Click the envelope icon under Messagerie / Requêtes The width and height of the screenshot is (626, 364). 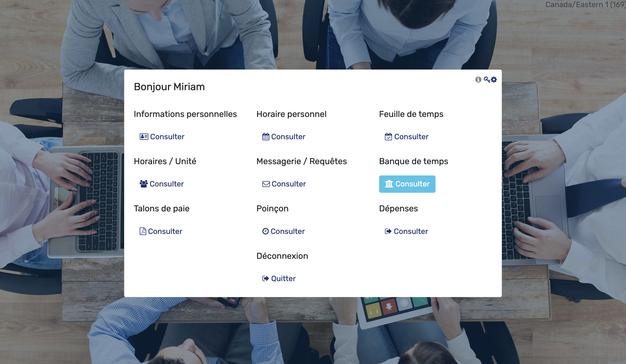pos(266,184)
